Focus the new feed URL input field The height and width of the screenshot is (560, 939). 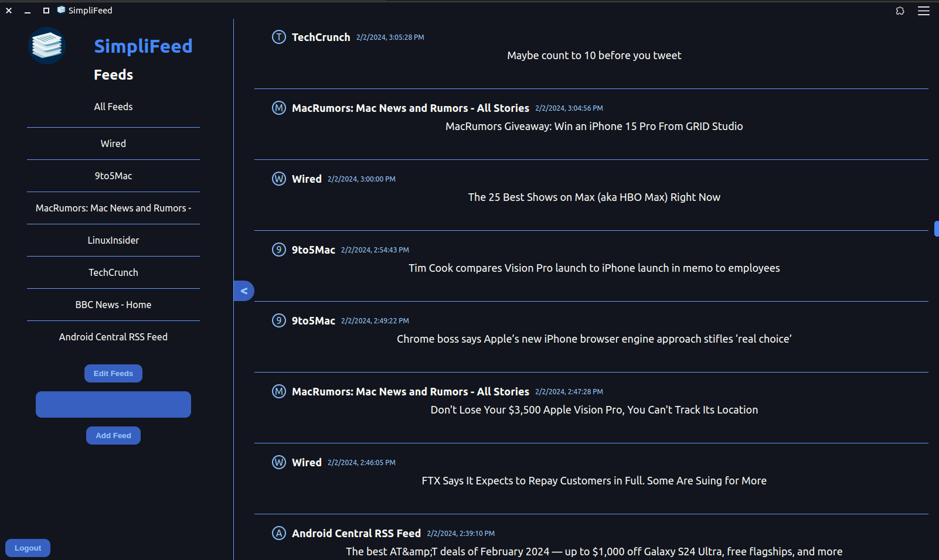pyautogui.click(x=113, y=404)
